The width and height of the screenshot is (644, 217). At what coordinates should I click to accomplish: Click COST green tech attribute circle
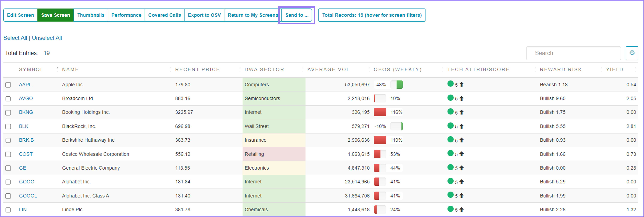(x=450, y=153)
